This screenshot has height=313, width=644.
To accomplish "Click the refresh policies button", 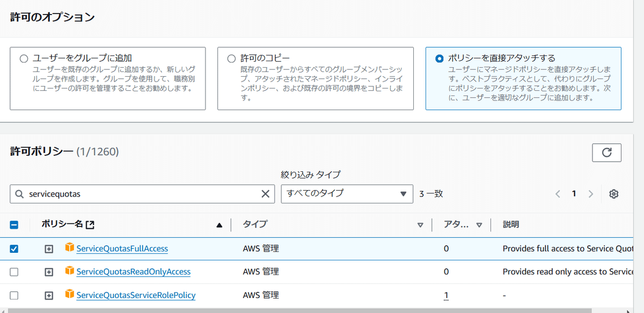I will pos(606,152).
